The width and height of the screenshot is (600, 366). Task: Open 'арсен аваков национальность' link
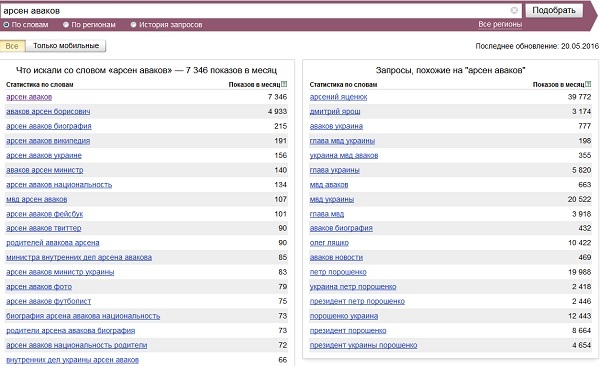click(x=59, y=185)
